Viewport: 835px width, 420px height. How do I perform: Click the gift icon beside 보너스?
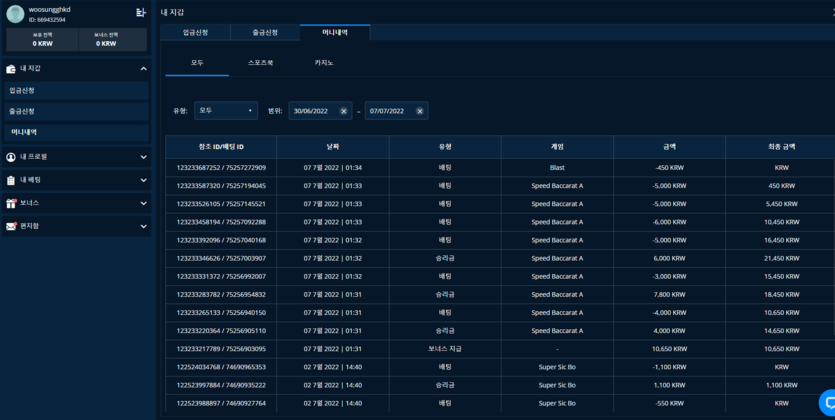(11, 203)
